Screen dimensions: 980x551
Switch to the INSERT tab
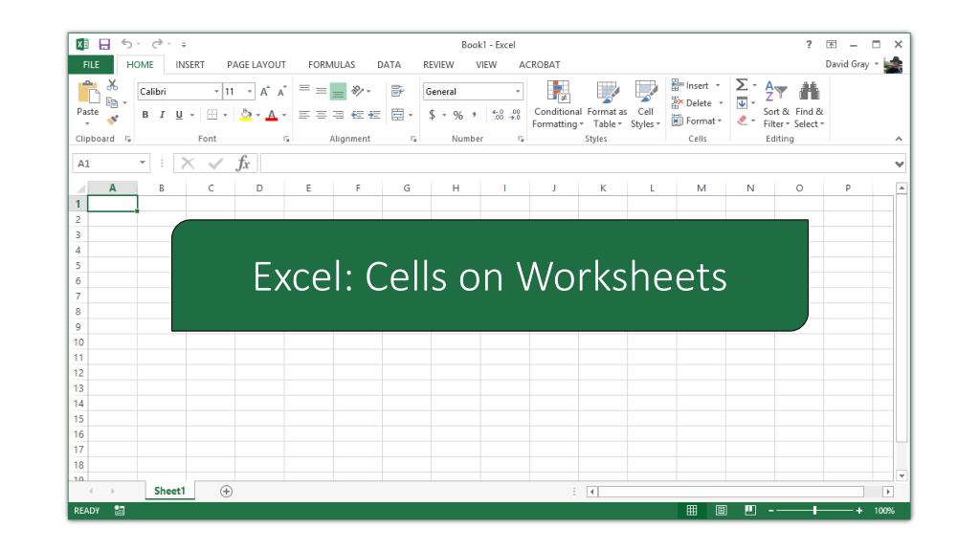coord(190,64)
